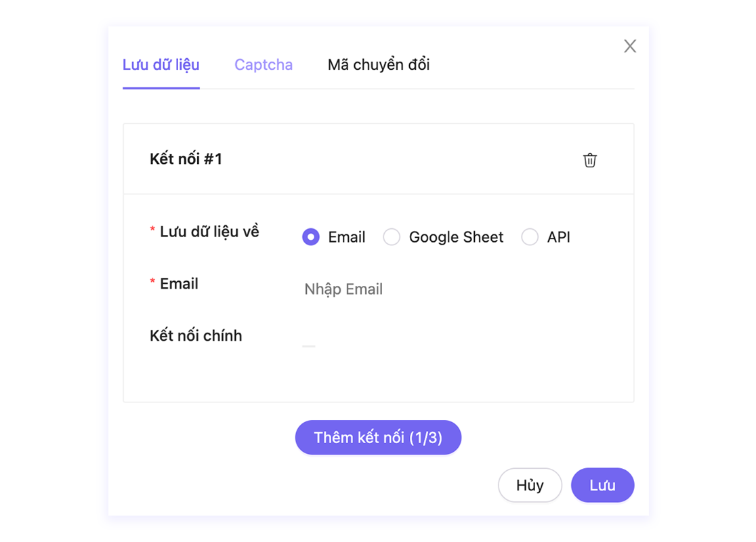This screenshot has width=756, height=542.
Task: Delete Kết nối #1 with trash icon
Action: click(590, 160)
